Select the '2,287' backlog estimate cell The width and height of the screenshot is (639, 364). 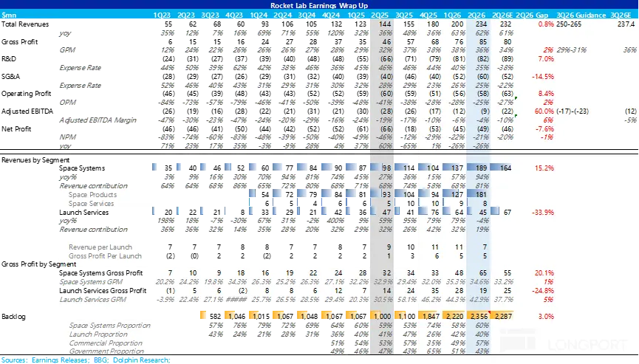tap(503, 316)
